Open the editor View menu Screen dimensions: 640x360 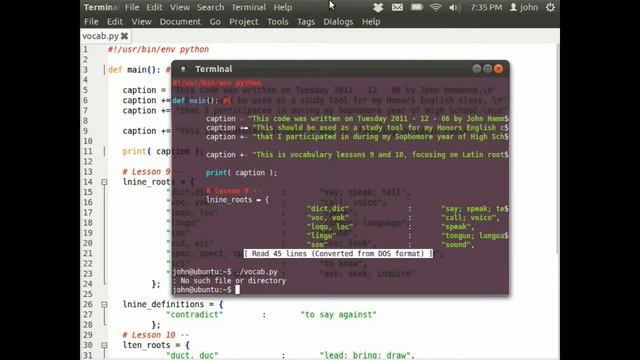(141, 22)
